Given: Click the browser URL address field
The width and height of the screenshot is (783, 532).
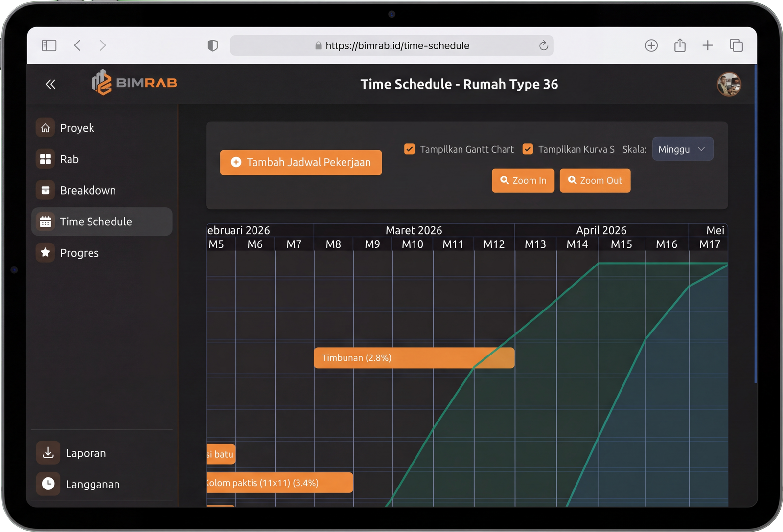Looking at the screenshot, I should [392, 45].
